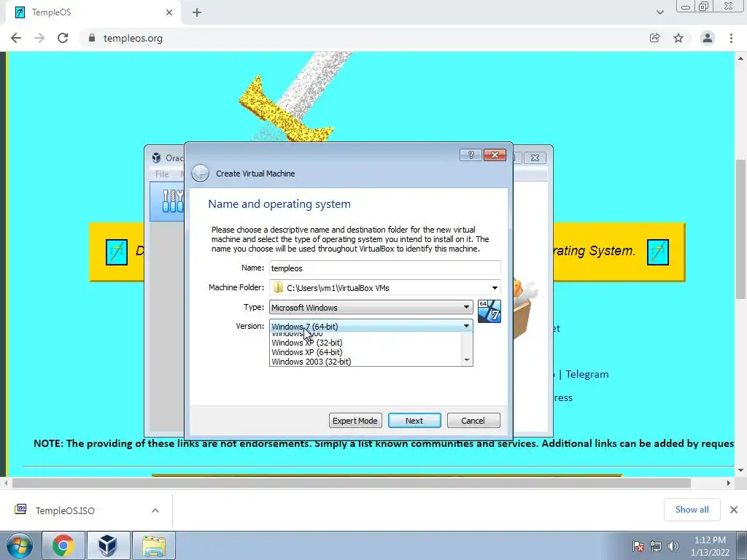The width and height of the screenshot is (747, 560).
Task: Open the Windows Start menu
Action: (x=19, y=545)
